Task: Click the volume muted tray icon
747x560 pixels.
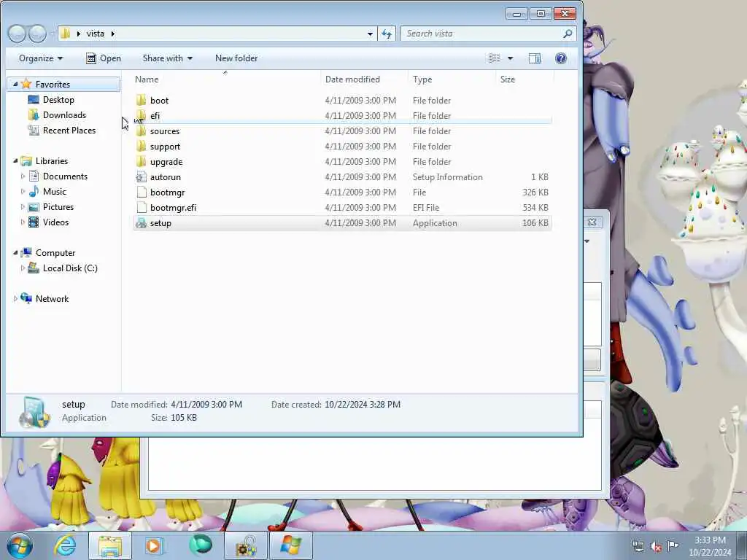Action: pyautogui.click(x=656, y=546)
